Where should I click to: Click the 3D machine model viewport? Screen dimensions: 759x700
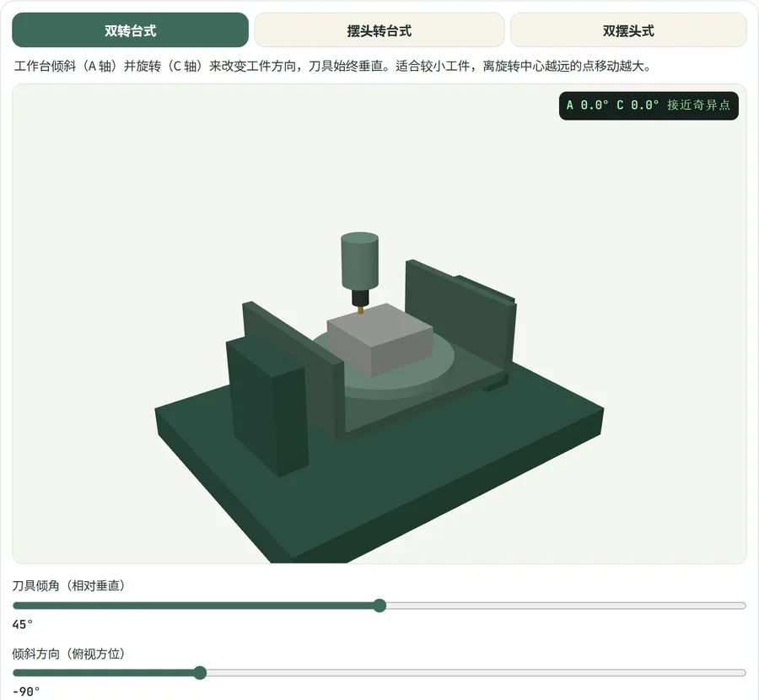379,323
